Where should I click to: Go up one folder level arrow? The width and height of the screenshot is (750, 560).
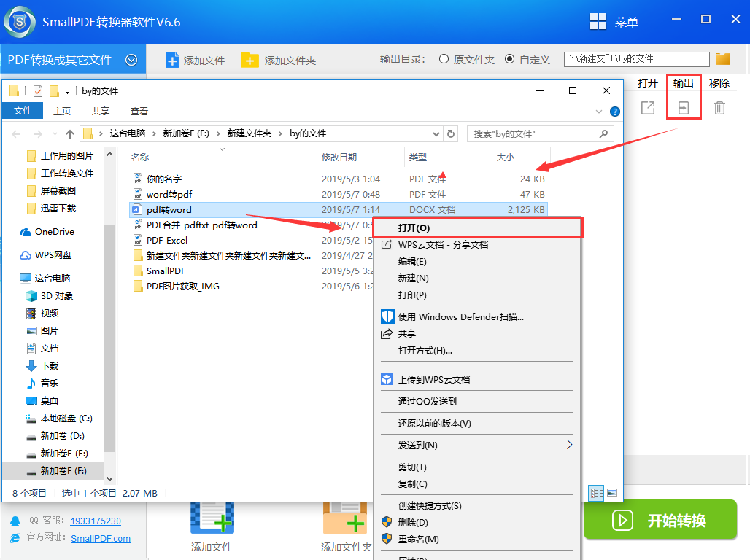click(x=70, y=134)
